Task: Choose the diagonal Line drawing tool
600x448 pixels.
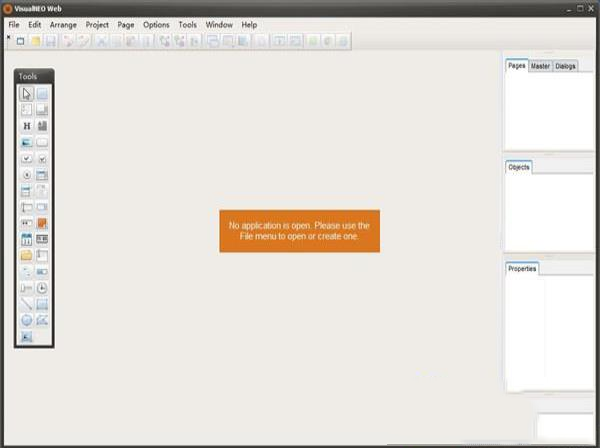Action: pos(27,304)
